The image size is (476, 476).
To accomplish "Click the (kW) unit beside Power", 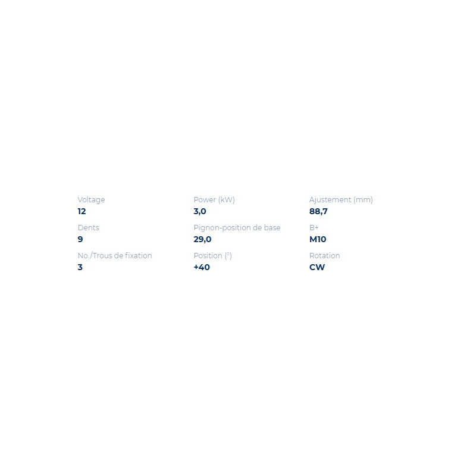I will click(227, 200).
